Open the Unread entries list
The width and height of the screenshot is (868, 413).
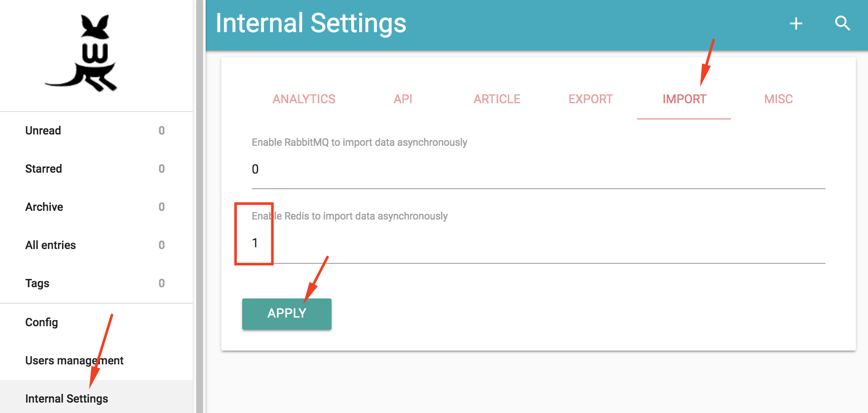click(x=43, y=131)
